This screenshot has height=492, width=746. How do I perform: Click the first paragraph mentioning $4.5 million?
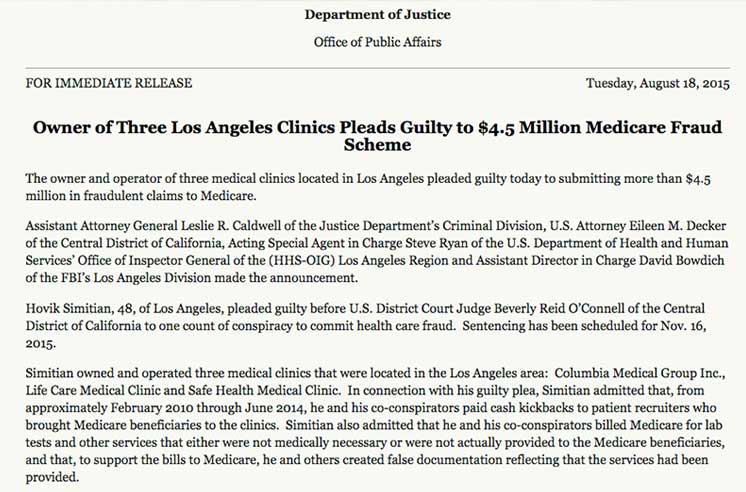pos(368,187)
